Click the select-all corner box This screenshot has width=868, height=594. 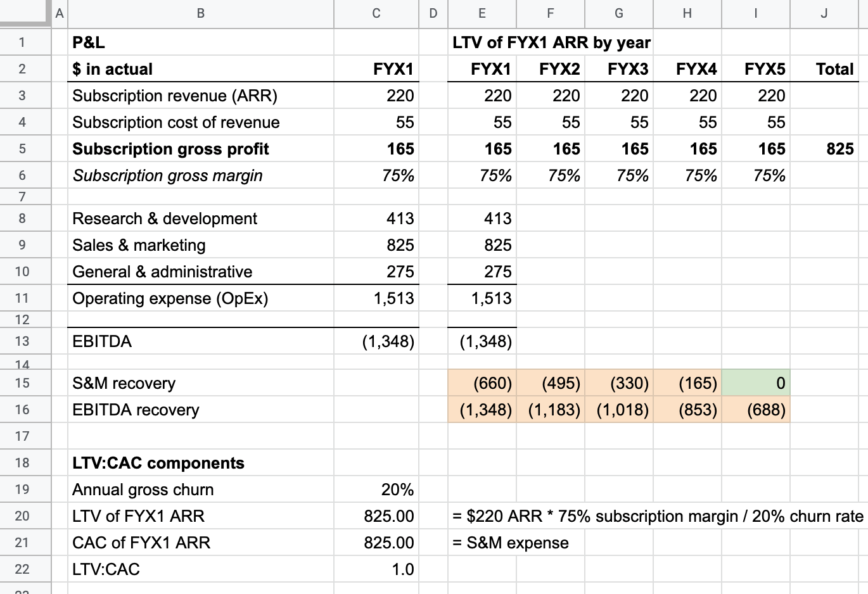tap(25, 13)
